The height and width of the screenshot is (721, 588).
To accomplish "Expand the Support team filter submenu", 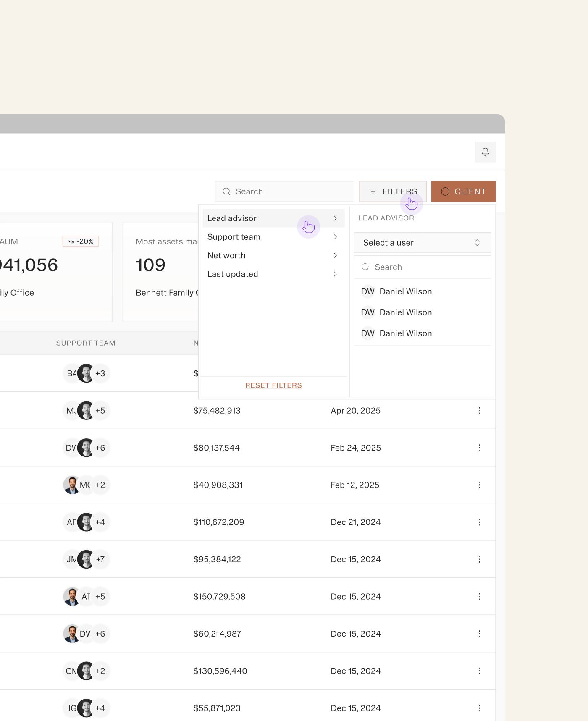I will tap(273, 237).
